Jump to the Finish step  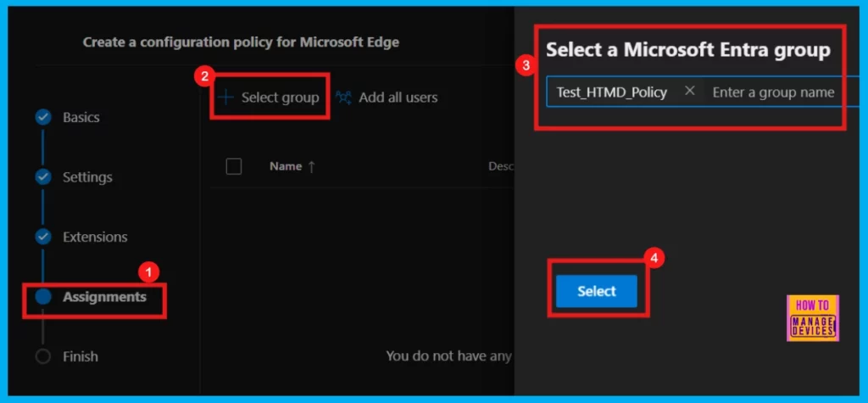[81, 356]
